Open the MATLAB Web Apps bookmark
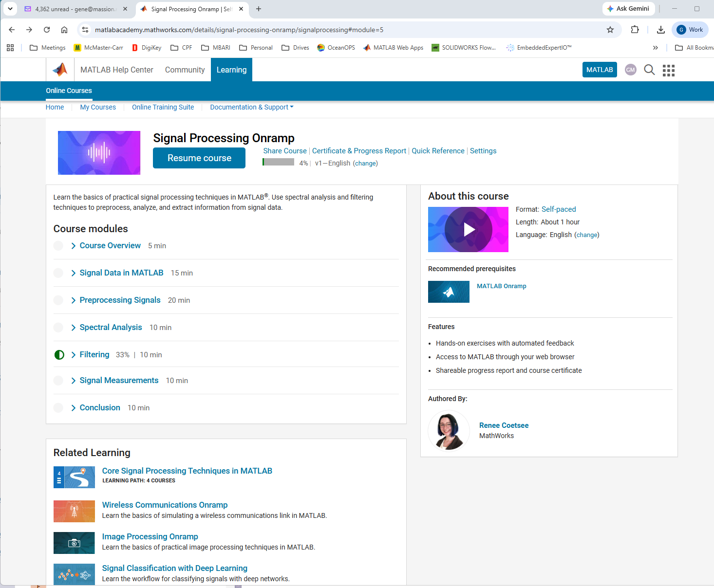714x588 pixels. (394, 48)
